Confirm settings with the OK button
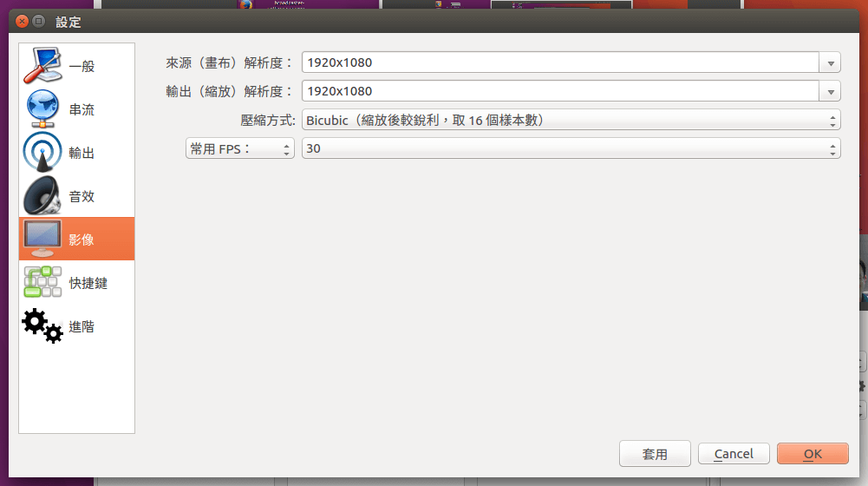 [813, 454]
